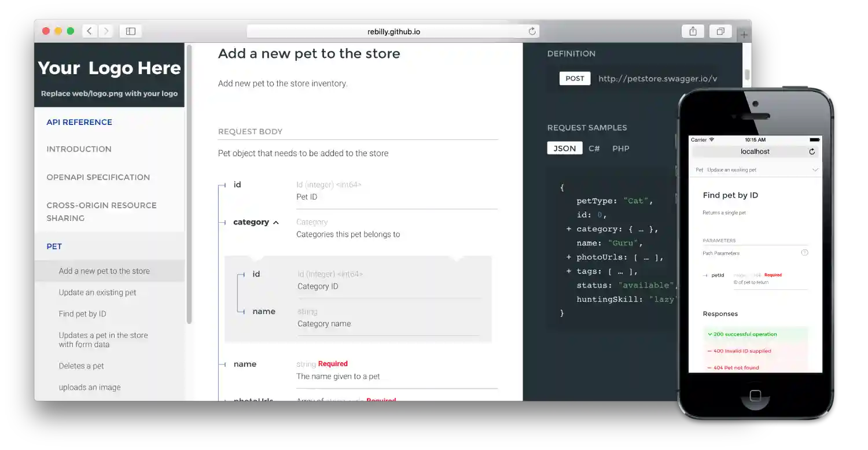Refresh the localhost page on the phone mockup
The height and width of the screenshot is (450, 868).
click(x=812, y=151)
